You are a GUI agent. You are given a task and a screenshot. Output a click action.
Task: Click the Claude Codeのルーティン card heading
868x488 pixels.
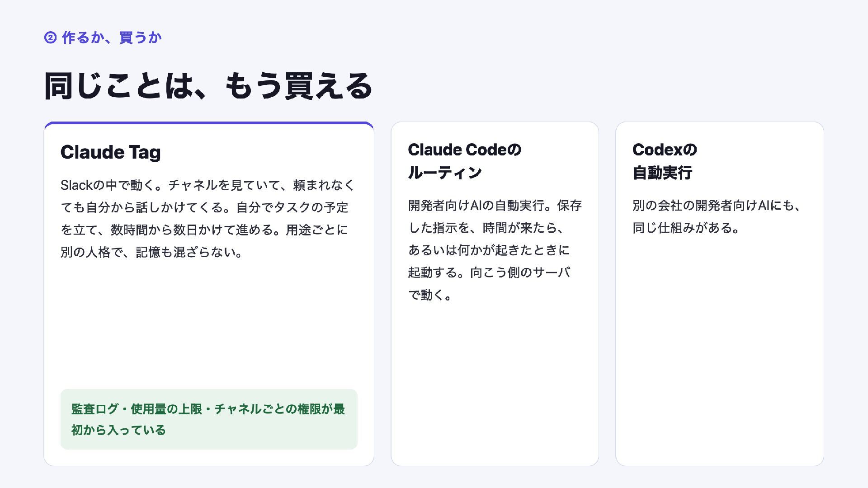[x=465, y=161]
